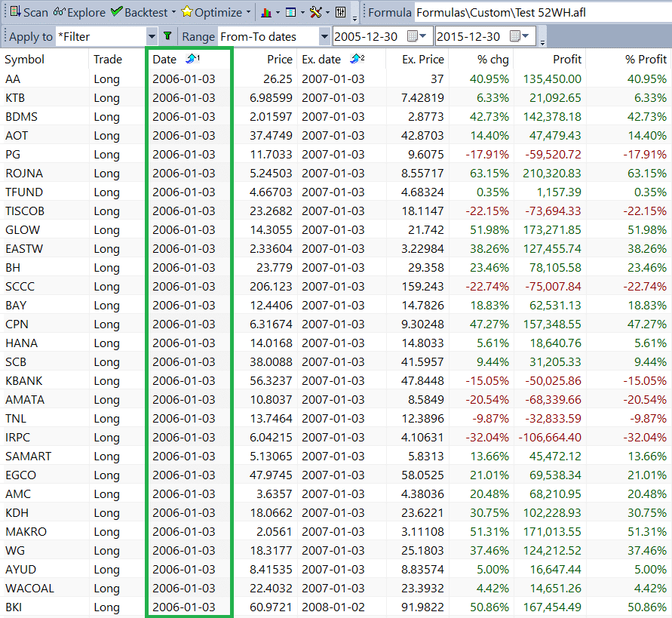Expand the Backtest dropdown arrow
The image size is (672, 618).
click(x=174, y=12)
